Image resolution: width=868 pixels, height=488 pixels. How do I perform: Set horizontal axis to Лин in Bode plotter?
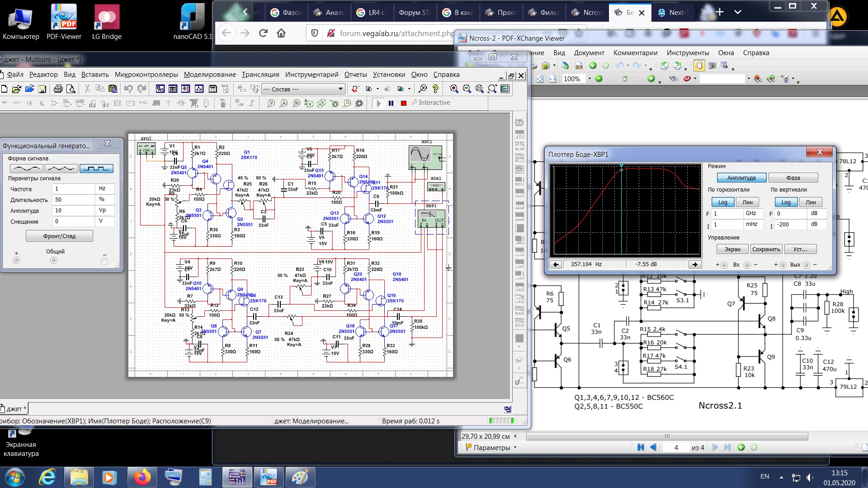click(x=748, y=202)
